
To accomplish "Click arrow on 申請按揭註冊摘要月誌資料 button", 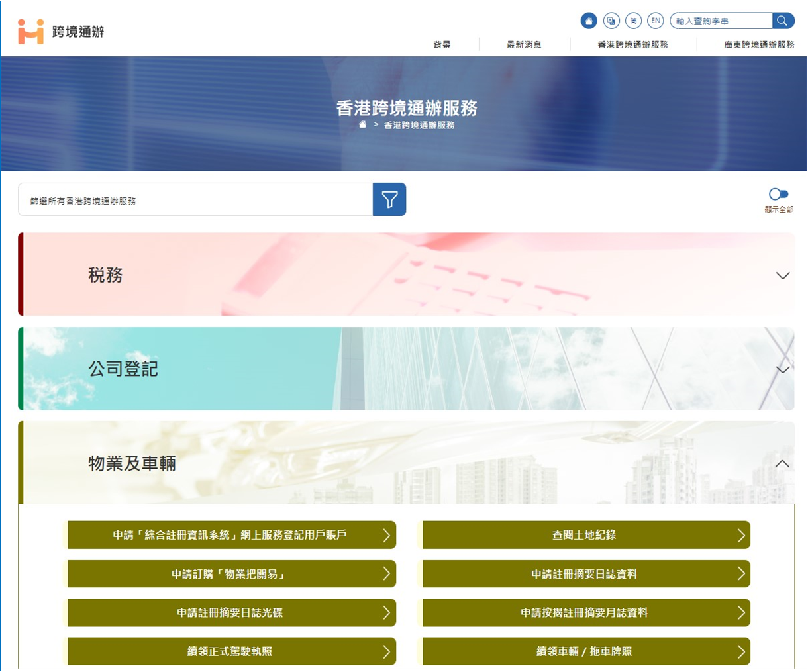I will pos(741,613).
